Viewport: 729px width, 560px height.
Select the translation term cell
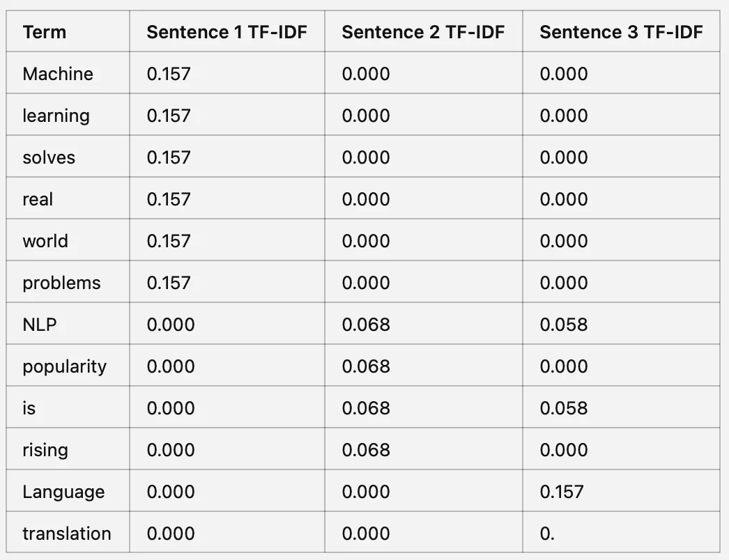click(x=67, y=534)
